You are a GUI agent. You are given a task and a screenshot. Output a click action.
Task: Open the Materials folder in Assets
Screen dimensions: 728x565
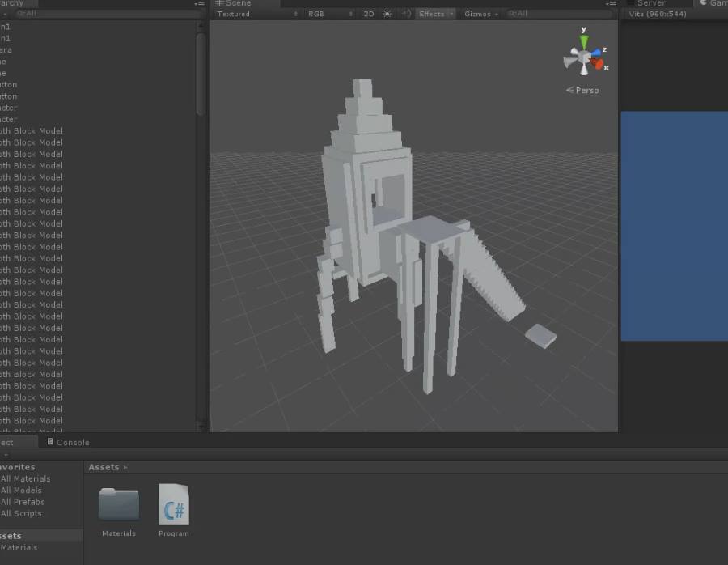(118, 505)
